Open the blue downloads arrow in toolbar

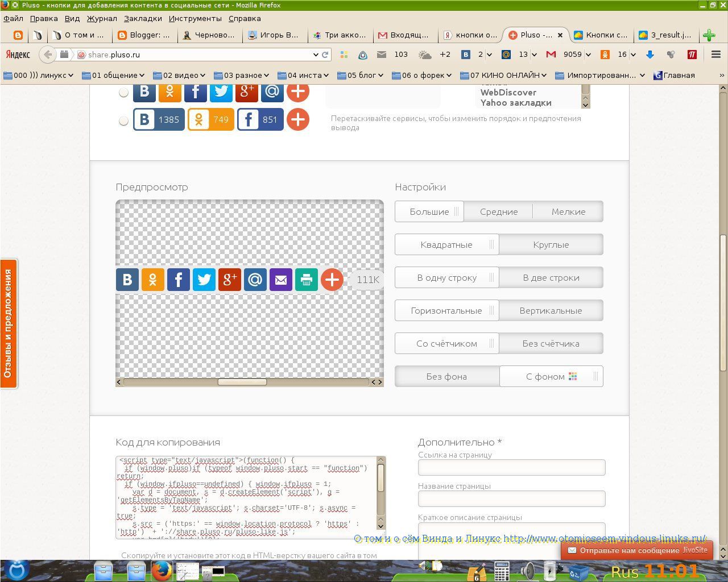(x=650, y=55)
